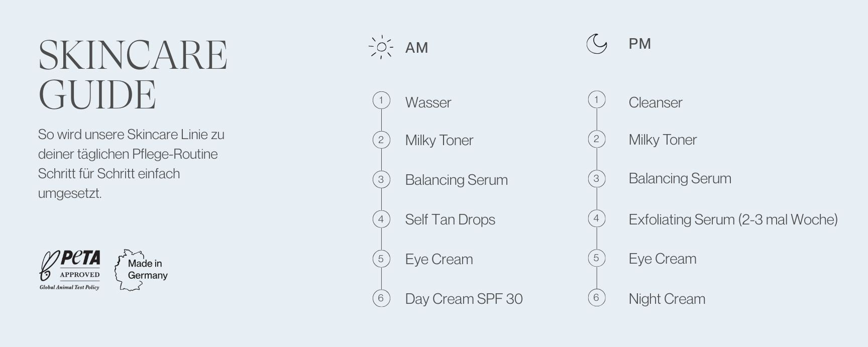The height and width of the screenshot is (347, 868).
Task: Click the crescent moon icon beside PM
Action: pos(597,44)
